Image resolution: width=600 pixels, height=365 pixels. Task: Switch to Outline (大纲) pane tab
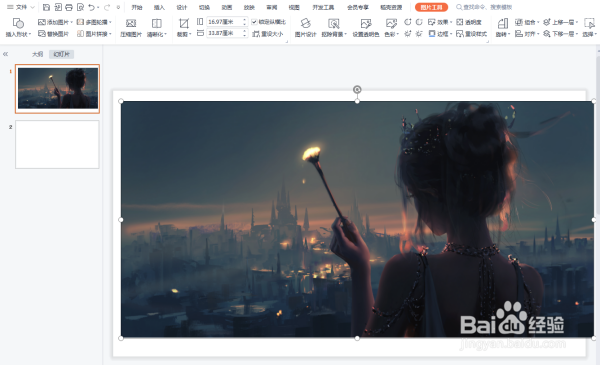(38, 54)
